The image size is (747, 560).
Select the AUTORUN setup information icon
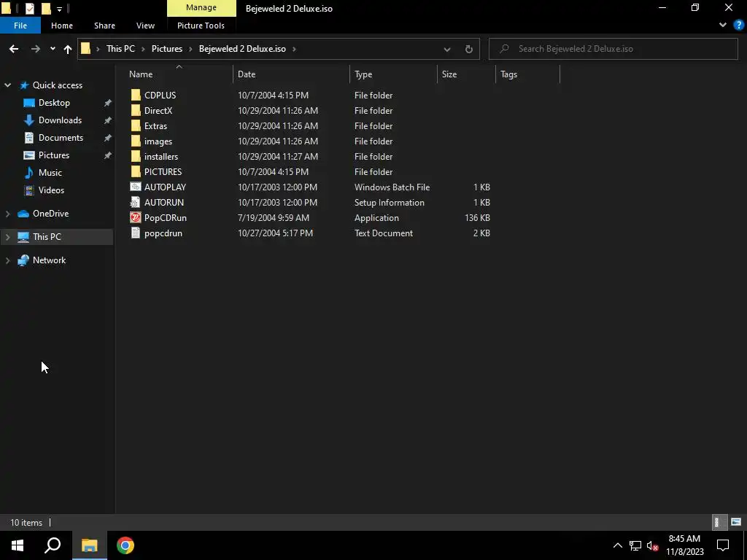click(x=136, y=202)
